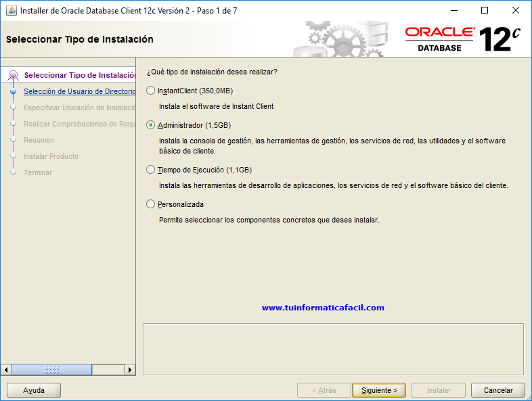Screen dimensions: 532x401
Task: Click the current step marker icon beside Seleccionar Tipo
Action: tap(14, 75)
